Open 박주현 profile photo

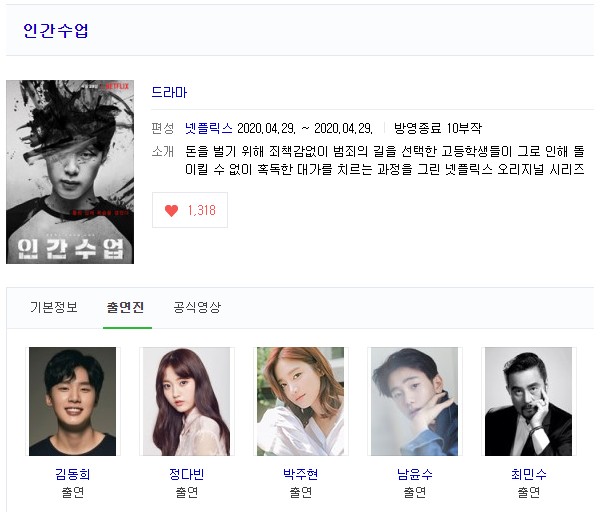click(300, 401)
